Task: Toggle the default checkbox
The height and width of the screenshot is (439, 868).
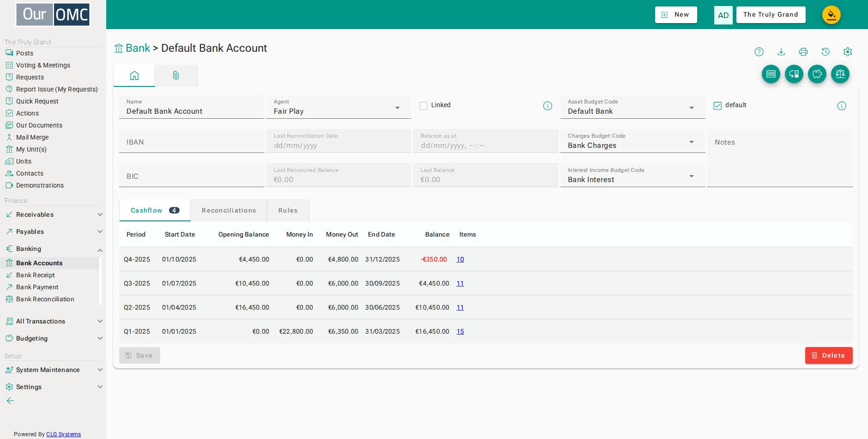Action: point(717,106)
